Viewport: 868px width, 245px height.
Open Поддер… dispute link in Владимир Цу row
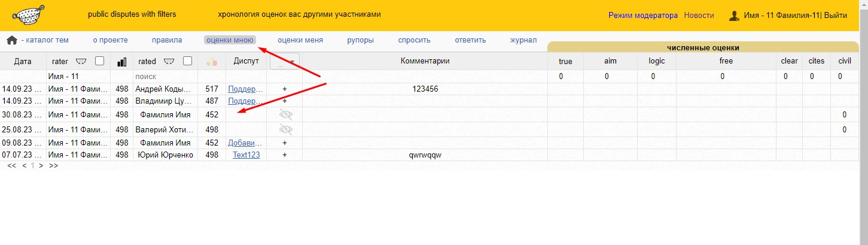tap(245, 101)
